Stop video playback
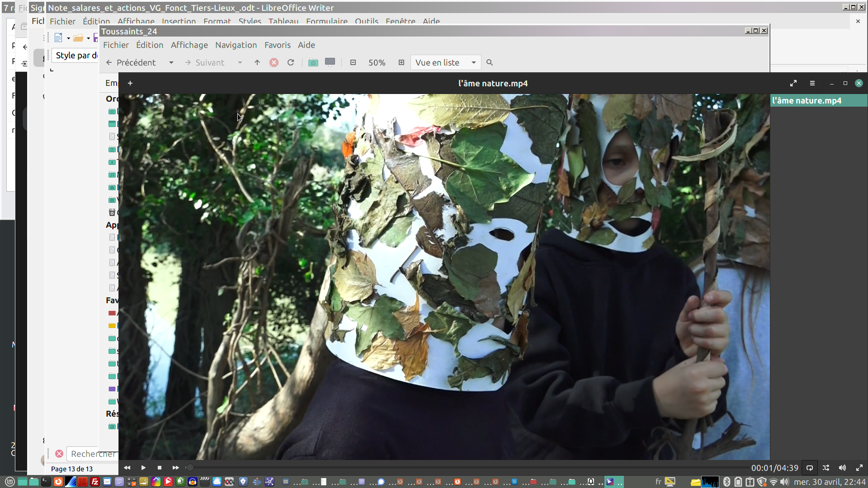Screen dimensions: 868x488 pyautogui.click(x=160, y=468)
